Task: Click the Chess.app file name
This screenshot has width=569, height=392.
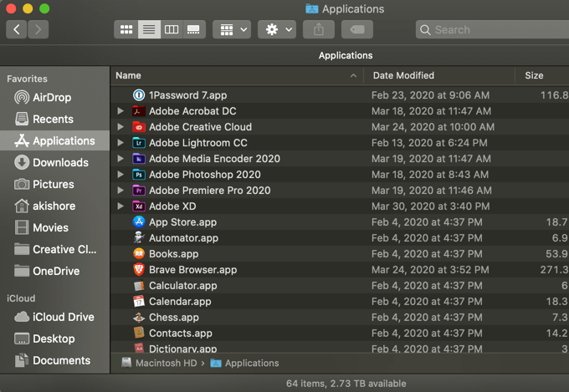Action: [x=174, y=318]
